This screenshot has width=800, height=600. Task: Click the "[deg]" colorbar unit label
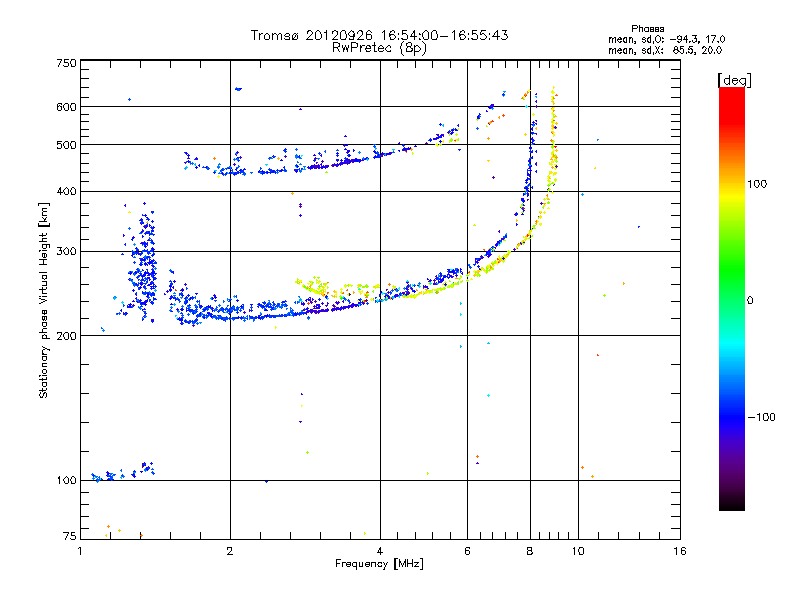pos(734,81)
